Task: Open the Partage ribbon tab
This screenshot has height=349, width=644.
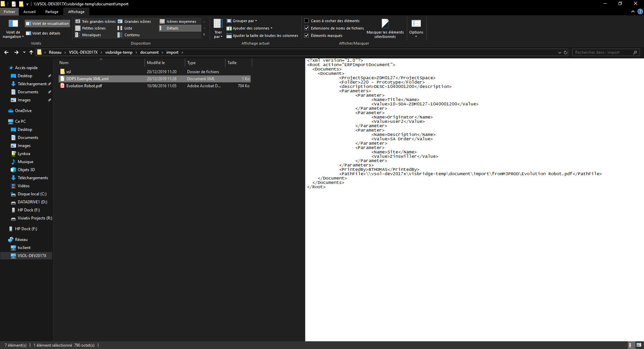Action: coord(52,12)
